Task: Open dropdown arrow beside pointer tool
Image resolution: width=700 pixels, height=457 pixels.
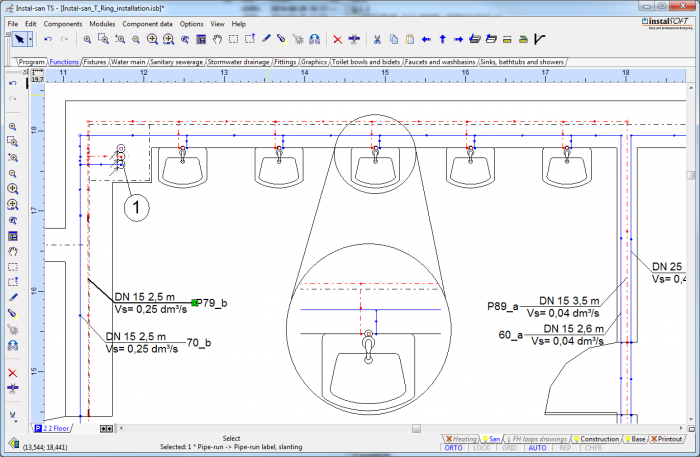Action: [30, 39]
